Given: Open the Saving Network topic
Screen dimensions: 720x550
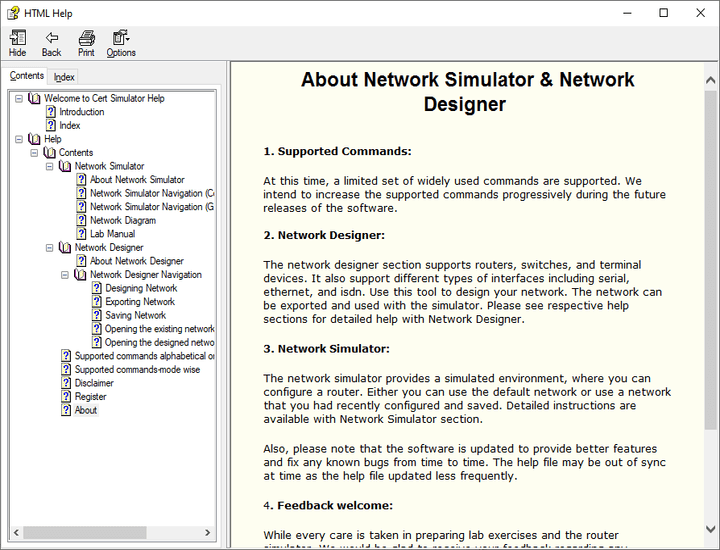Looking at the screenshot, I should pyautogui.click(x=135, y=315).
